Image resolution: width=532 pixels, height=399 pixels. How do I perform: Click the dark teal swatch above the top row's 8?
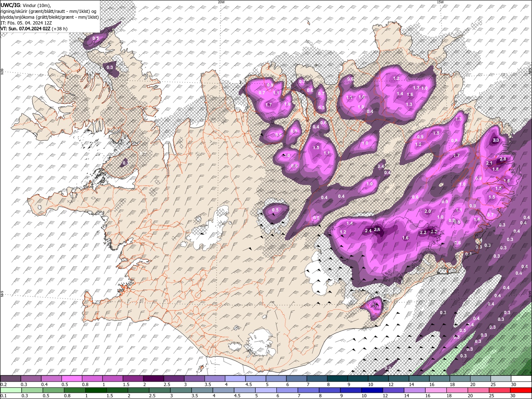coord(337,379)
